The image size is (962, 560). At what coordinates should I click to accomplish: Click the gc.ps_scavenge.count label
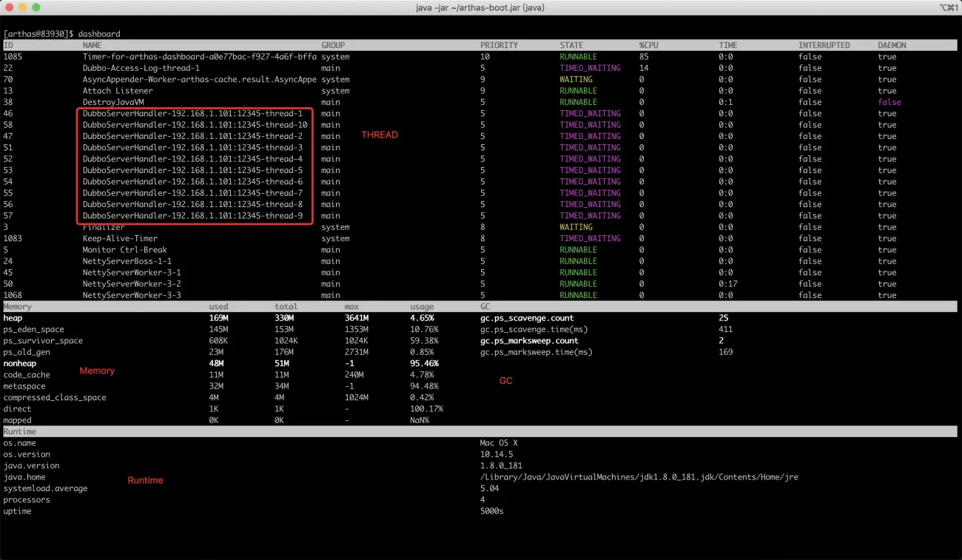coord(527,318)
